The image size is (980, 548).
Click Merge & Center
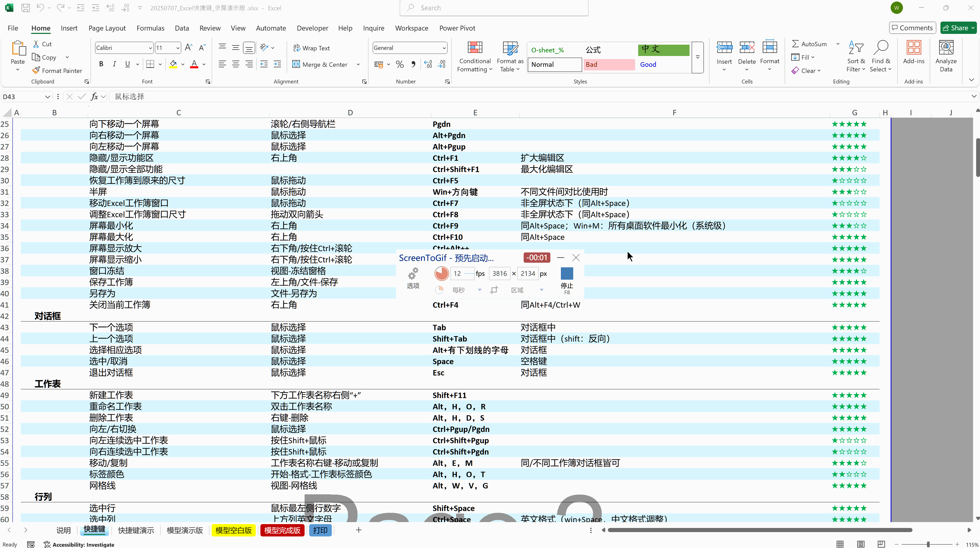[320, 64]
